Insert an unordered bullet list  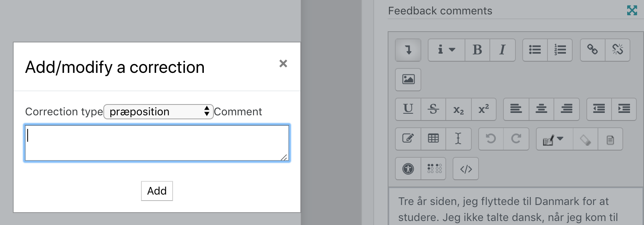535,50
